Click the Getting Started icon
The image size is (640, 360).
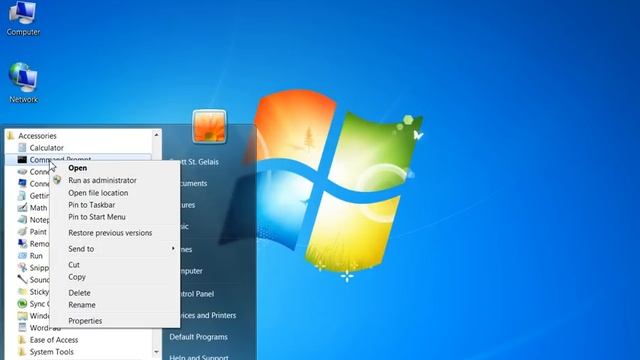[x=22, y=196]
